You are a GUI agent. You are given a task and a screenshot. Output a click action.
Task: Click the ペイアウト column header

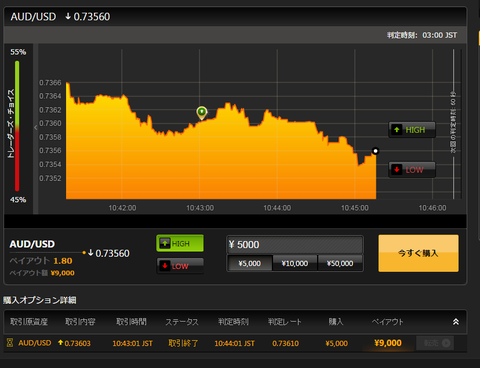coord(387,322)
